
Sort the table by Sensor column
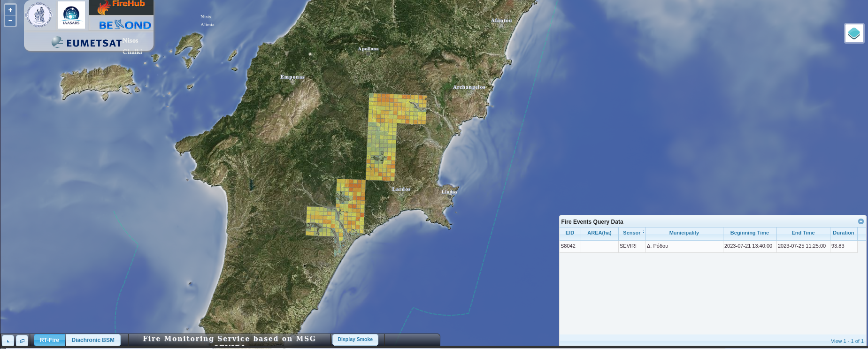point(631,233)
